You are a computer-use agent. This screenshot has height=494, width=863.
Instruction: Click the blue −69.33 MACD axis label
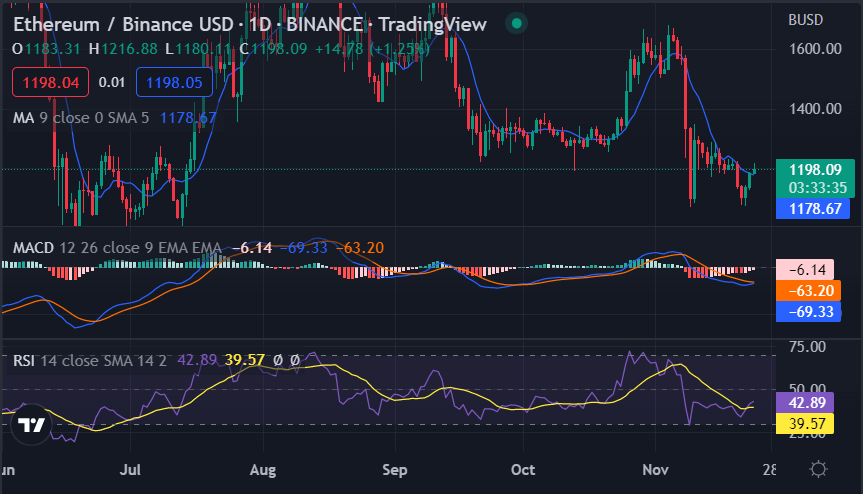click(x=809, y=312)
